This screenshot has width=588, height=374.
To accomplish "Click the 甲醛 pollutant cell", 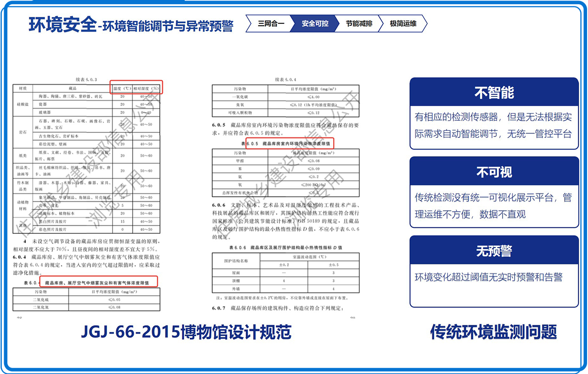I will [240, 161].
